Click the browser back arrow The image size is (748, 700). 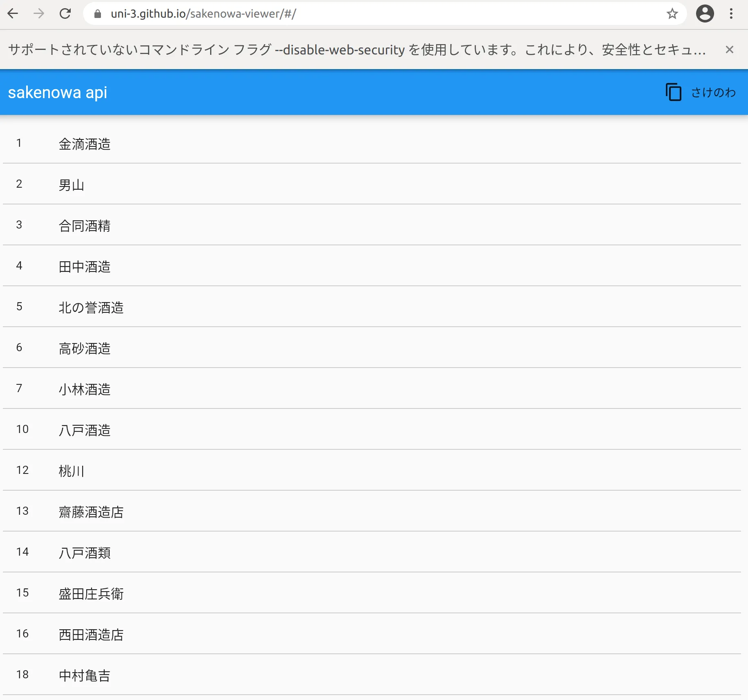tap(13, 14)
